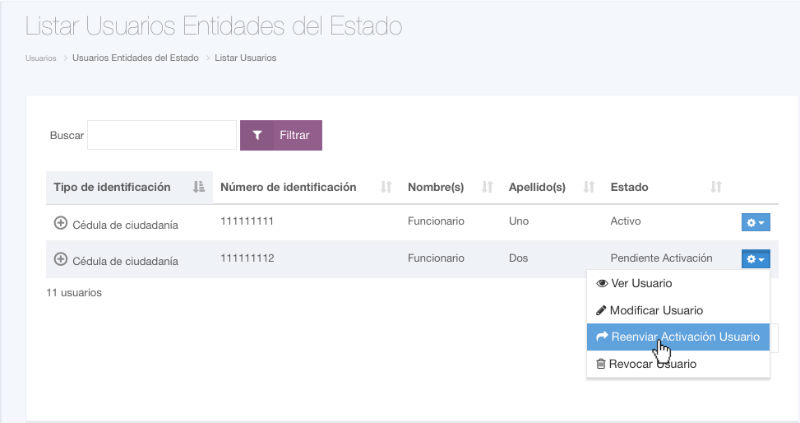800x423 pixels.
Task: Click the pencil icon of Modificar Usuario
Action: pos(602,311)
